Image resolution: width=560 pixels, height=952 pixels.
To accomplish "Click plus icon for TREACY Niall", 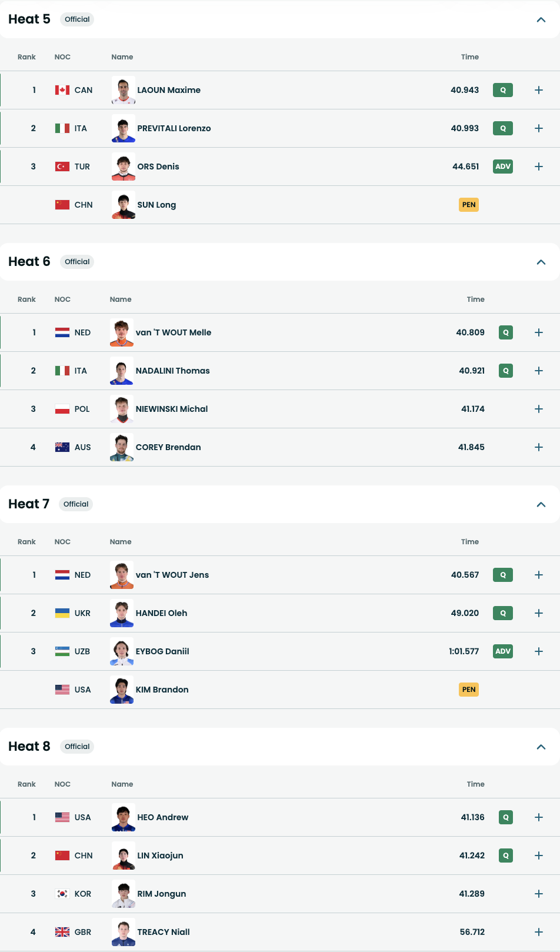I will pyautogui.click(x=538, y=932).
